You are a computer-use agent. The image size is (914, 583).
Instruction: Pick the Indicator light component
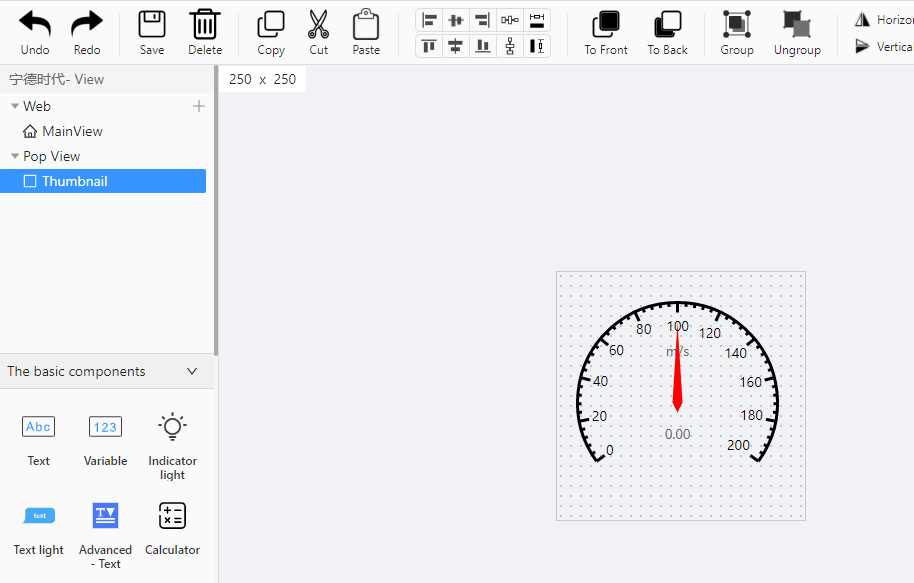click(x=173, y=446)
